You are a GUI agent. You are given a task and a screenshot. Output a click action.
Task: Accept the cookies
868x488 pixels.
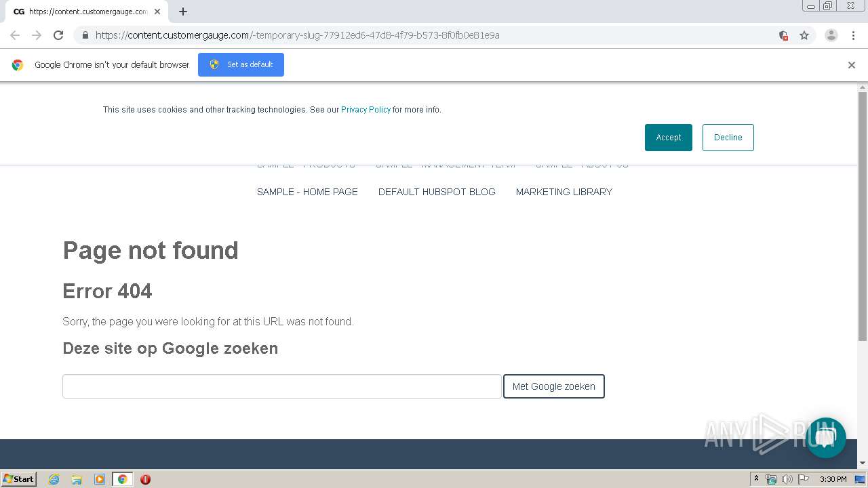click(669, 138)
